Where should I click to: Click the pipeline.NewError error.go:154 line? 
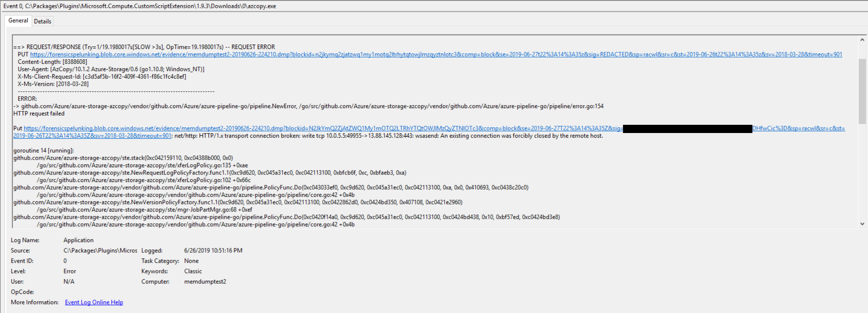[x=309, y=106]
